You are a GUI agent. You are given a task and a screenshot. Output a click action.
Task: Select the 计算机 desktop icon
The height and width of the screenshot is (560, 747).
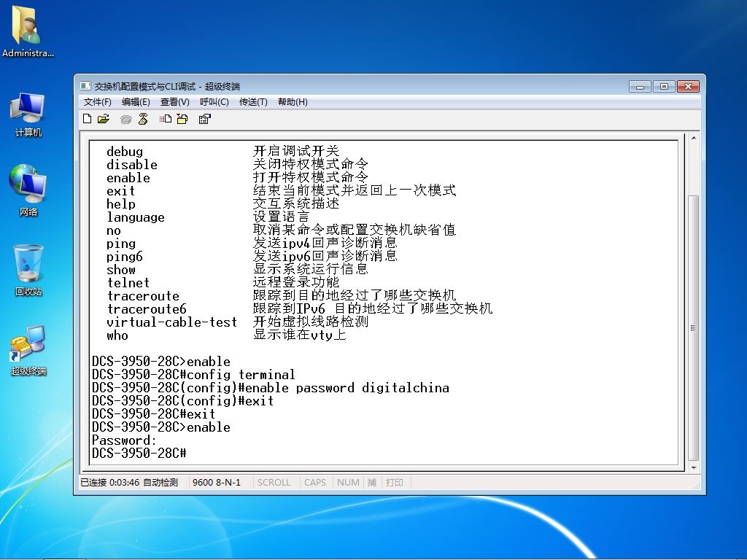tap(28, 114)
